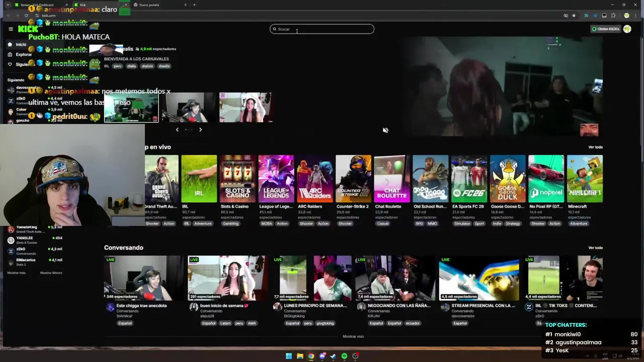Select the glogloking tag
This screenshot has width=644, height=362.
pos(325,323)
